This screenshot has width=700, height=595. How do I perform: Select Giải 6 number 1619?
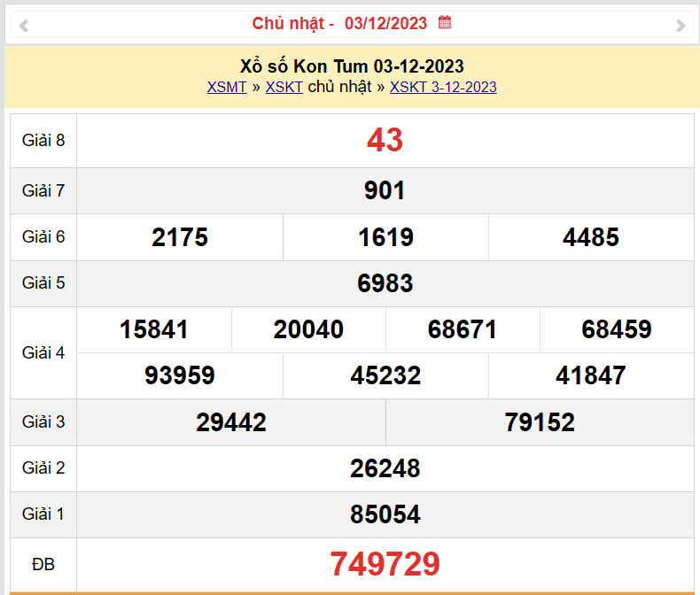coord(385,236)
